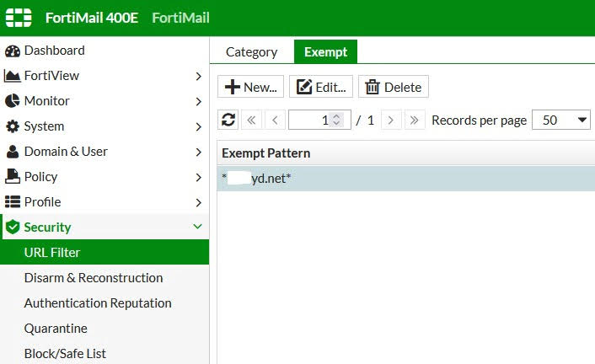Click the refresh list icon

[x=228, y=120]
